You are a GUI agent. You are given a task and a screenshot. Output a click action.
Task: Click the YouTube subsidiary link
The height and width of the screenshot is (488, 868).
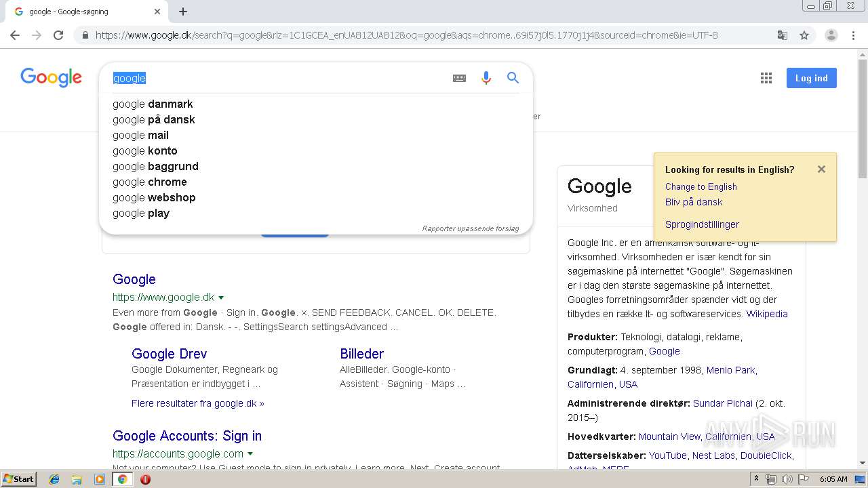coord(668,455)
